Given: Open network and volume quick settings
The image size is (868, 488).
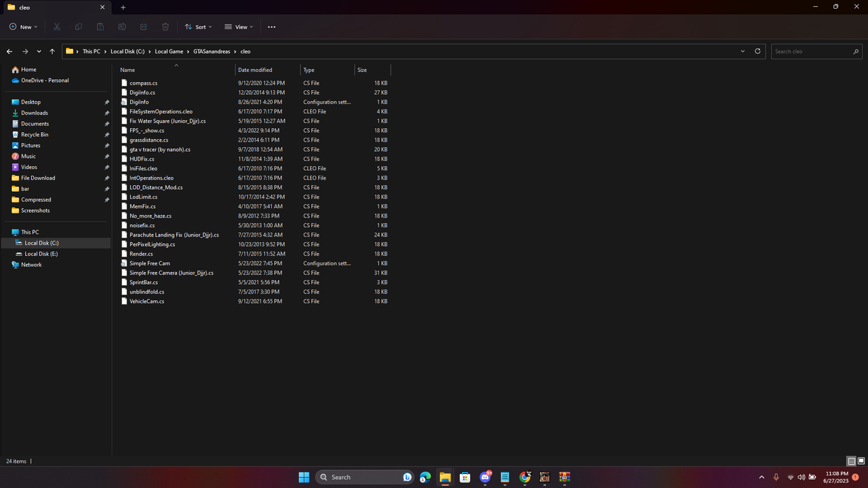Looking at the screenshot, I should point(801,477).
